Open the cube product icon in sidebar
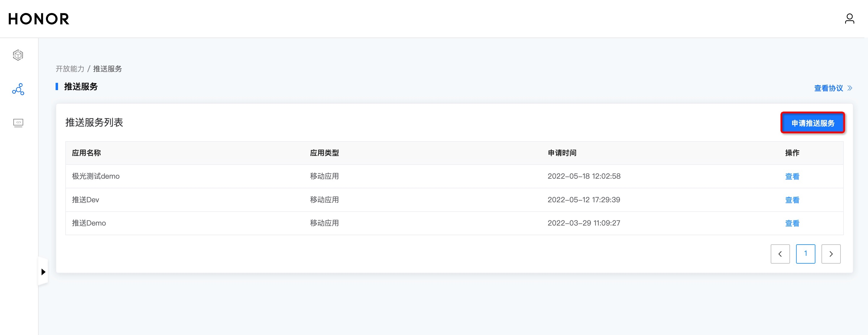Viewport: 868px width, 335px height. pos(18,55)
